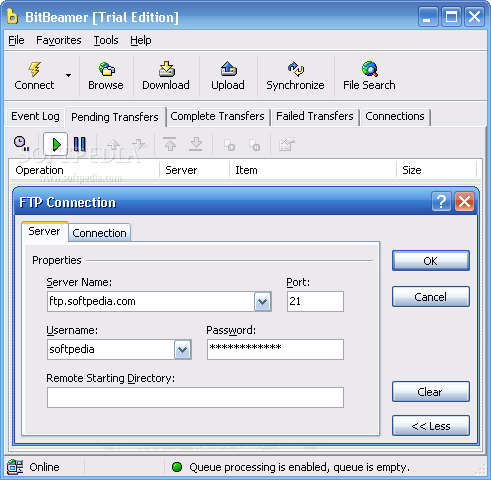Open the Username dropdown list

click(x=182, y=350)
